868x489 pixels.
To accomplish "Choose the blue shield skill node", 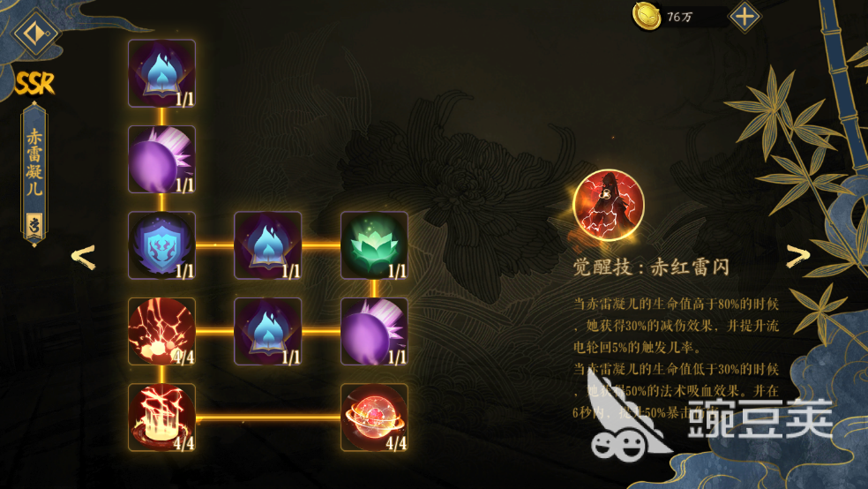I will click(161, 245).
